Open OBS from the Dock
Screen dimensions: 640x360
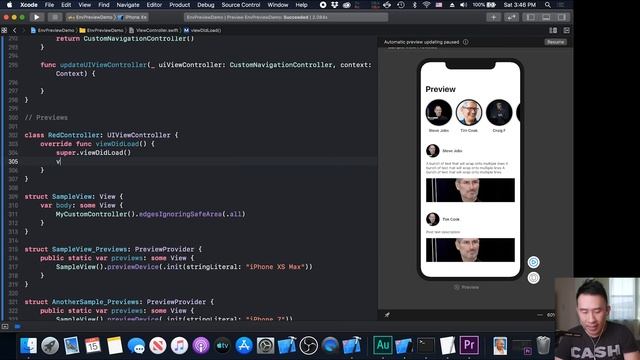click(x=308, y=346)
